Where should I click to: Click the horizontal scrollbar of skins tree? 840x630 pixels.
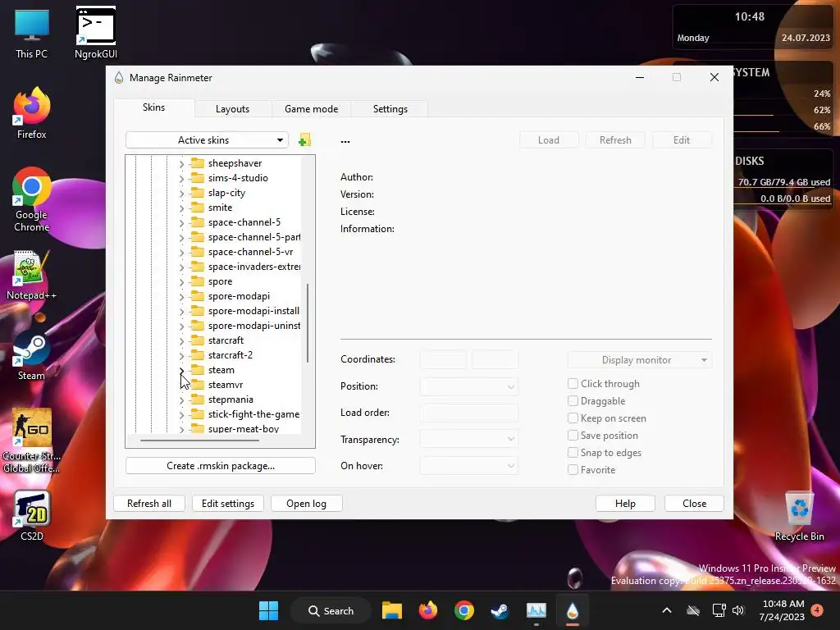point(199,441)
